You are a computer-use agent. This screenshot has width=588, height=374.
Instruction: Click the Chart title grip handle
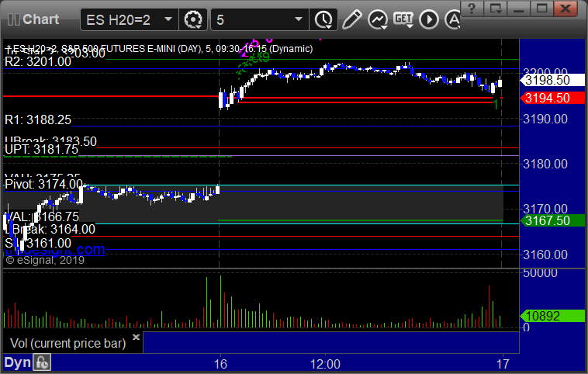(x=13, y=19)
